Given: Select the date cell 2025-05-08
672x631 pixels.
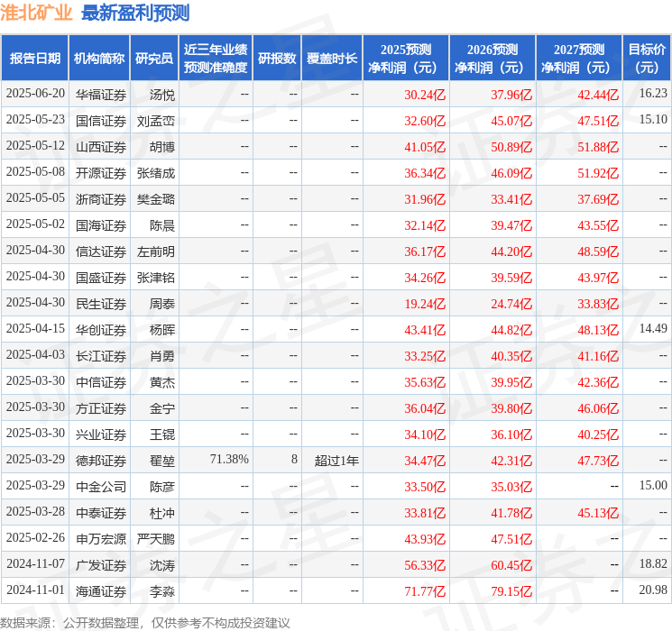Looking at the screenshot, I should [35, 172].
